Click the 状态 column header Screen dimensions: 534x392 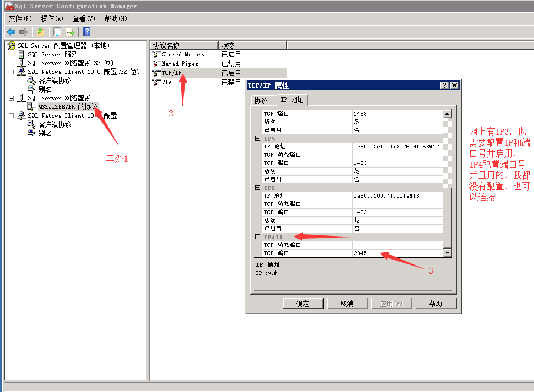coord(252,45)
